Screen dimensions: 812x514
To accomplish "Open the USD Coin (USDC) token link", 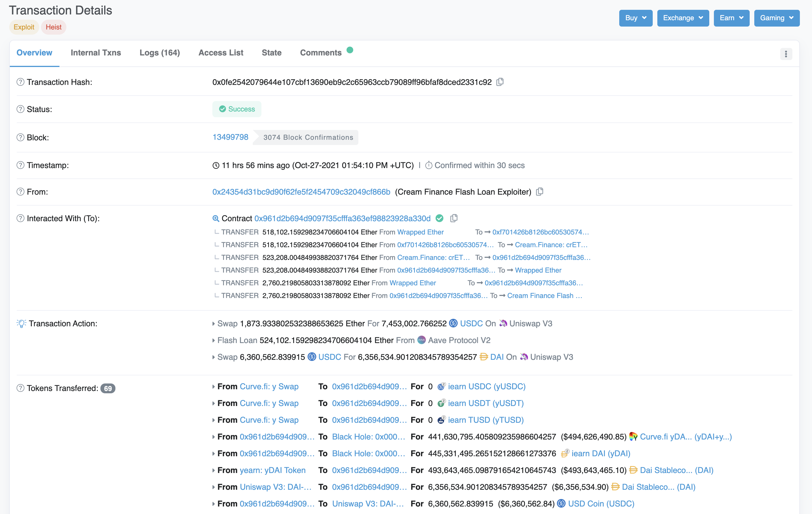I will 601,504.
